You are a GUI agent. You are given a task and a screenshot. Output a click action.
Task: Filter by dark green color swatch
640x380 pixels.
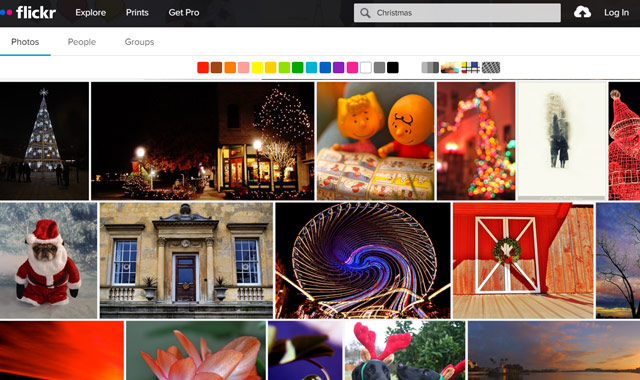298,67
